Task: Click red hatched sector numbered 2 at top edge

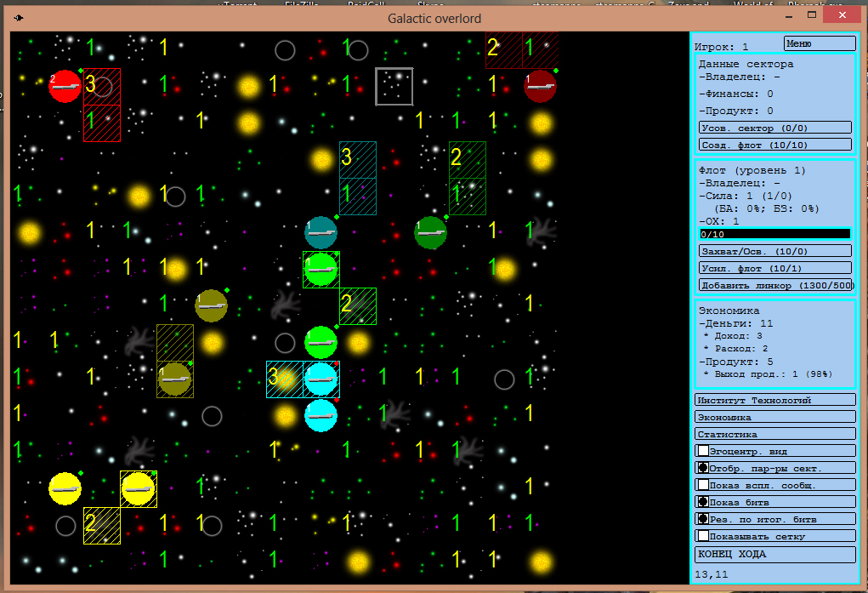Action: (504, 50)
